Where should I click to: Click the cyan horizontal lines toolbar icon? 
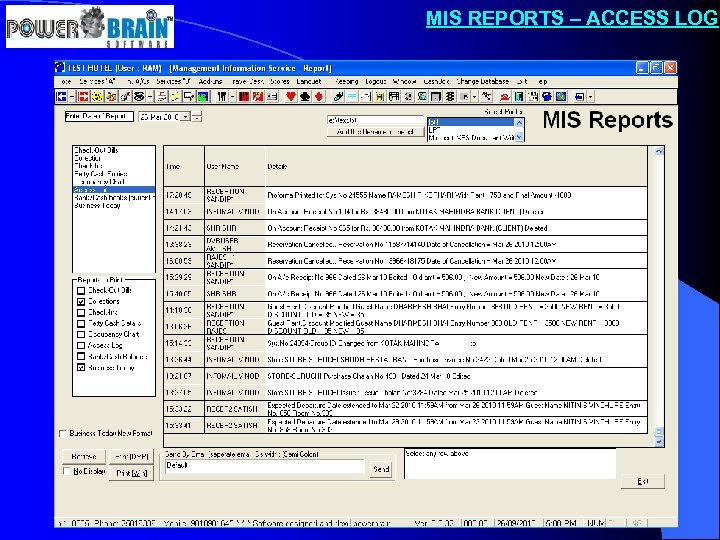353,96
